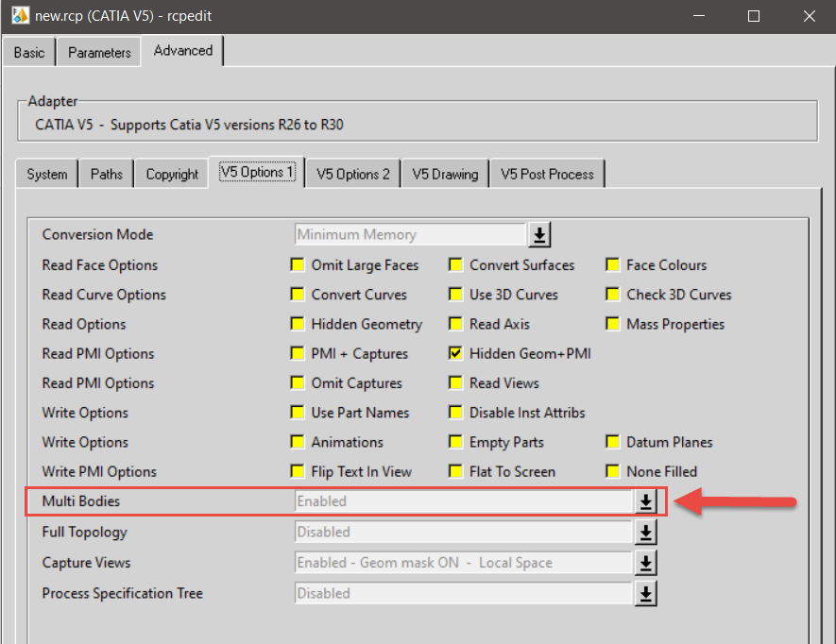Viewport: 836px width, 644px height.
Task: Click the Multi Bodies label
Action: coord(81,501)
